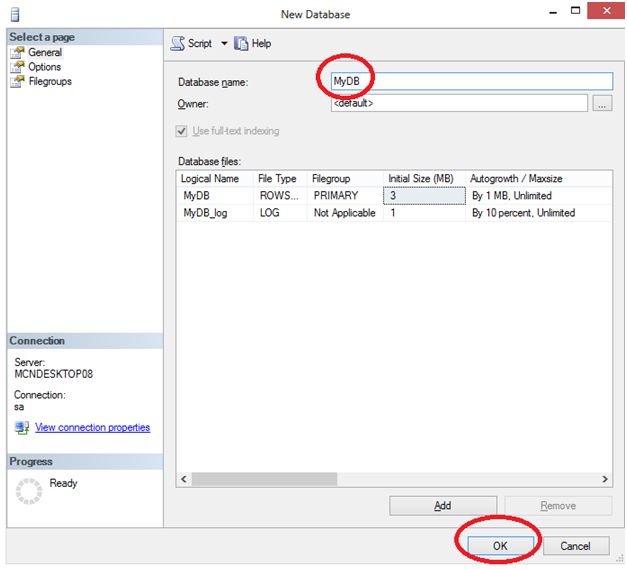Screen dimensions: 627x569
Task: Click the Owner input field
Action: 459,103
